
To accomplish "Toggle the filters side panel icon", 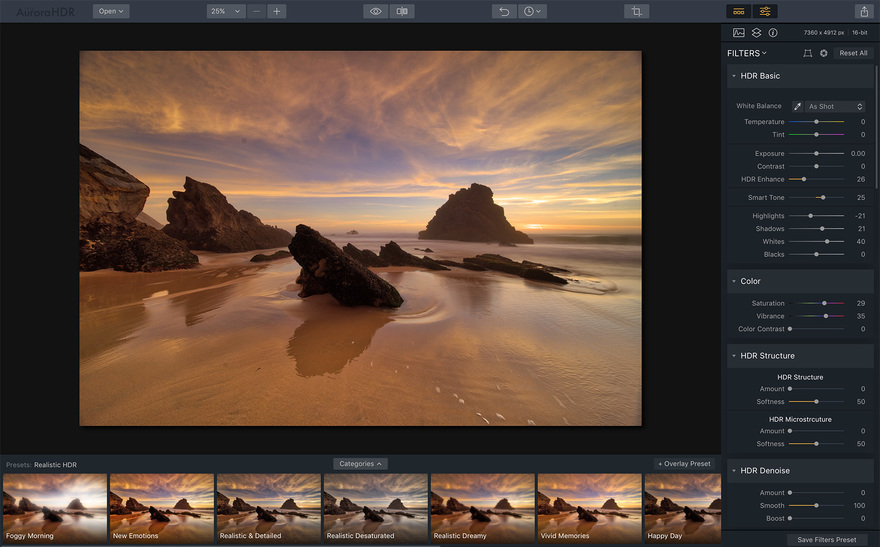I will [765, 11].
